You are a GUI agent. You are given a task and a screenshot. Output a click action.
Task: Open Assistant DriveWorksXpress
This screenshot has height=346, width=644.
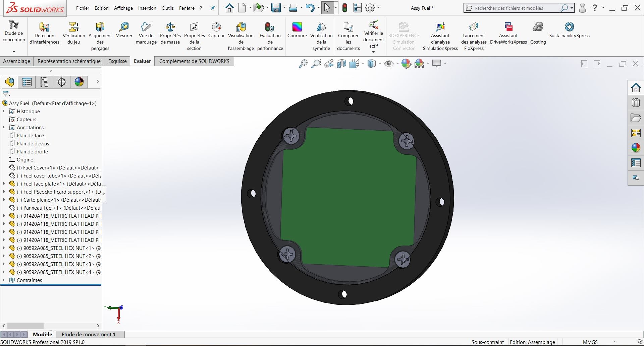[508, 33]
